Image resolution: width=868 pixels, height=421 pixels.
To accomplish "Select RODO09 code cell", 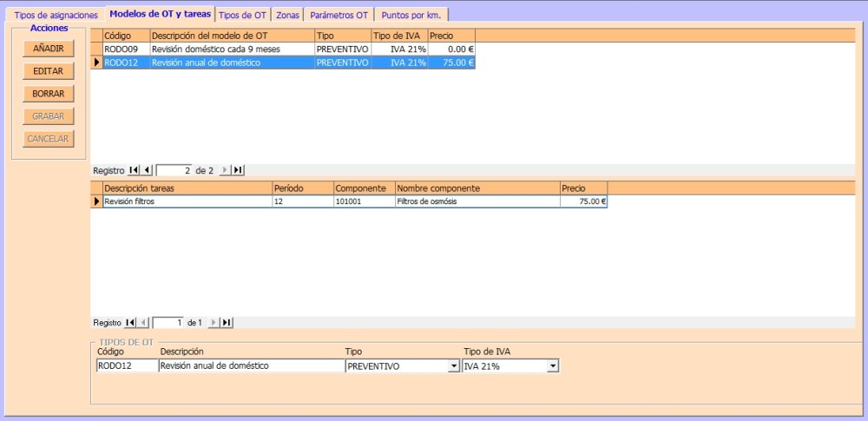I will 126,49.
